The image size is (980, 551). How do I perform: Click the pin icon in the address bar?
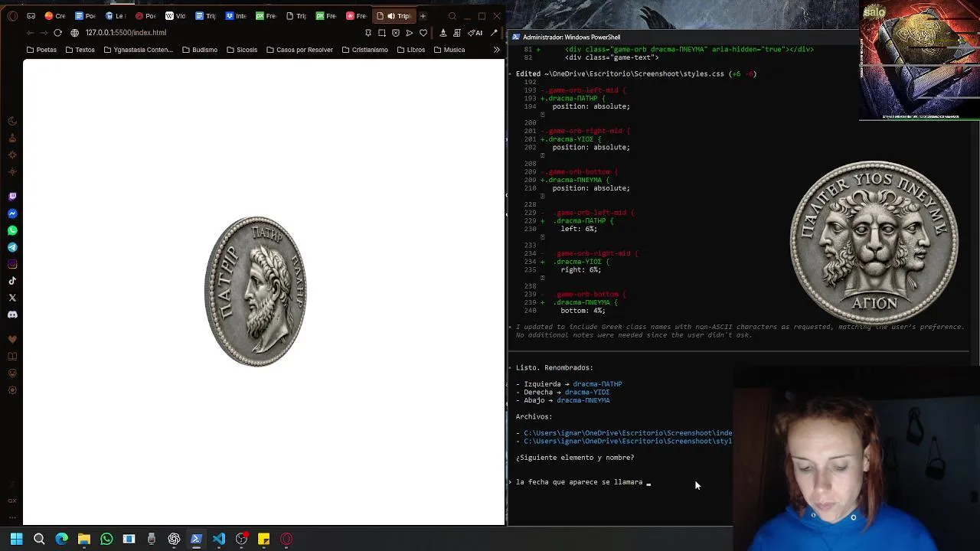(x=368, y=33)
